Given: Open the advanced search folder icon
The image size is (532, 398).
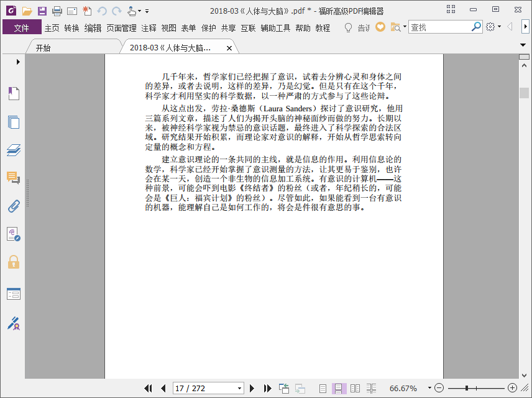Looking at the screenshot, I should 396,27.
